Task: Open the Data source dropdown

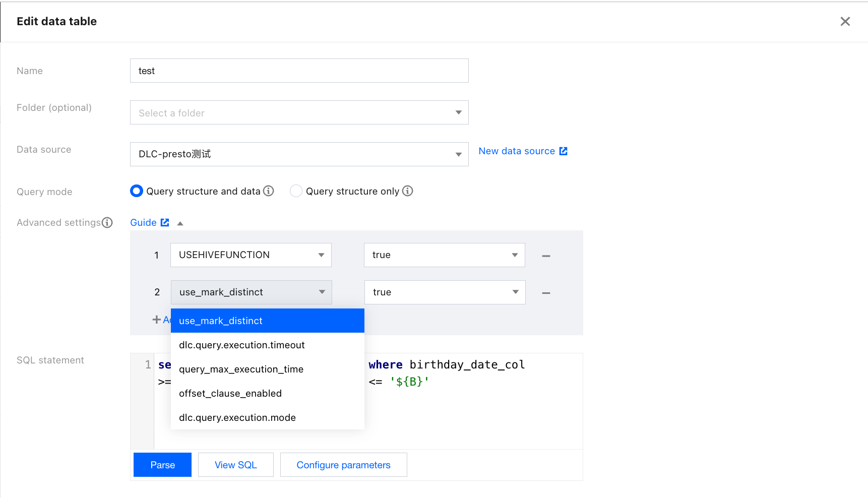Action: (x=299, y=154)
